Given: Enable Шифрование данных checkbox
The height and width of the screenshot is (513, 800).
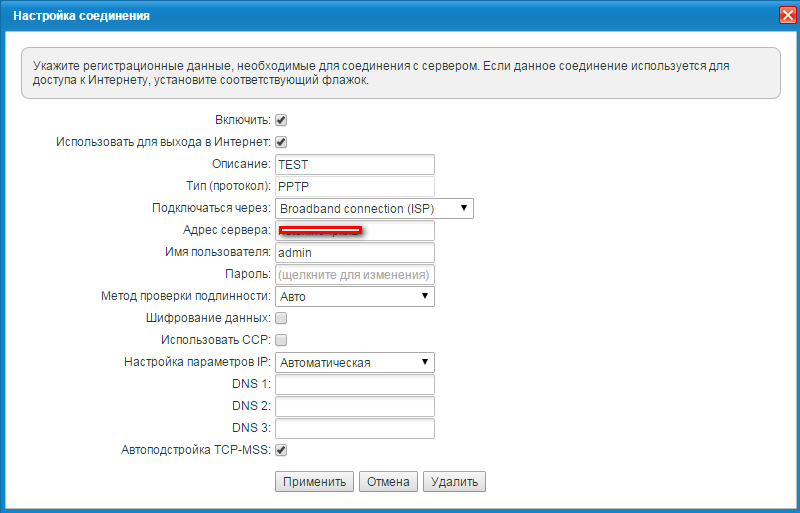Looking at the screenshot, I should (x=281, y=318).
